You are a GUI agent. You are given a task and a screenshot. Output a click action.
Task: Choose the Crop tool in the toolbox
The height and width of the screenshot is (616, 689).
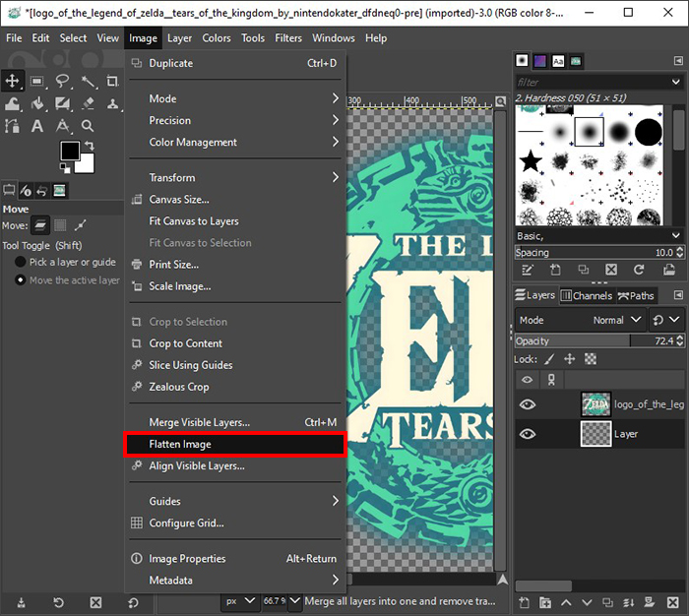click(113, 82)
